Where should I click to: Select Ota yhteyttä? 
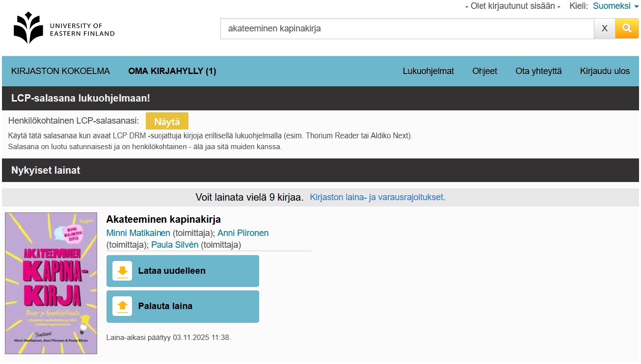(x=538, y=71)
